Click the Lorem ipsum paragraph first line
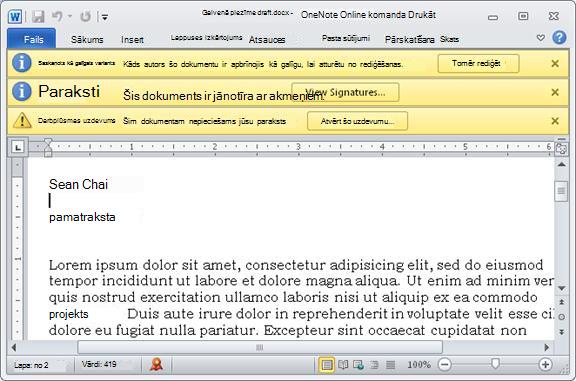Viewport: 576px width, 381px height. point(296,265)
